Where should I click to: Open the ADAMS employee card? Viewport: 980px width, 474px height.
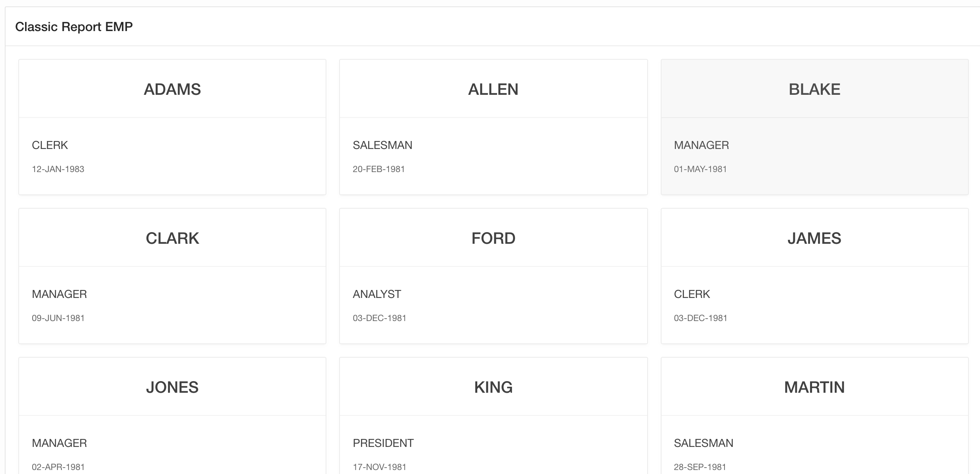(172, 89)
